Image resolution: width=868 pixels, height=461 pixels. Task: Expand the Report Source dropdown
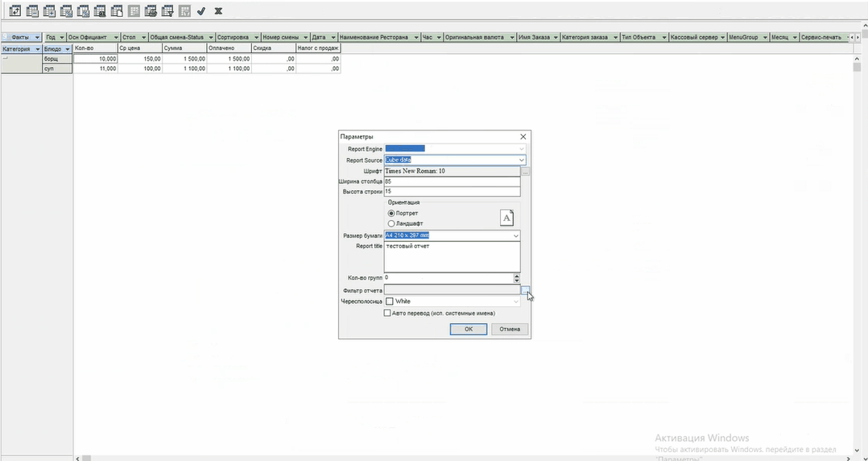(x=521, y=160)
